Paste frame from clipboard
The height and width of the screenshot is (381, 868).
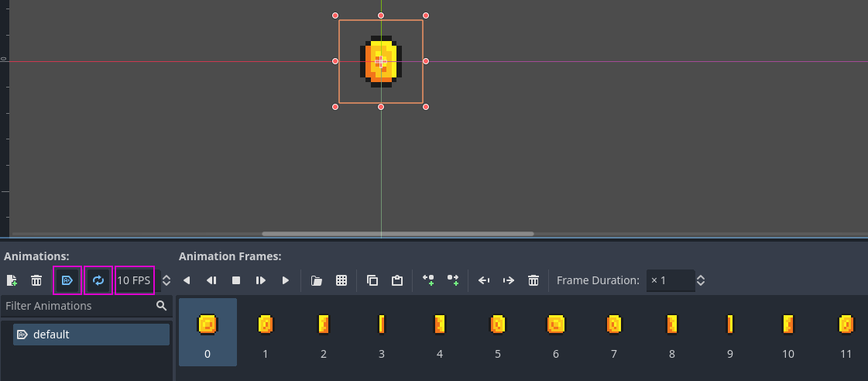pos(397,280)
